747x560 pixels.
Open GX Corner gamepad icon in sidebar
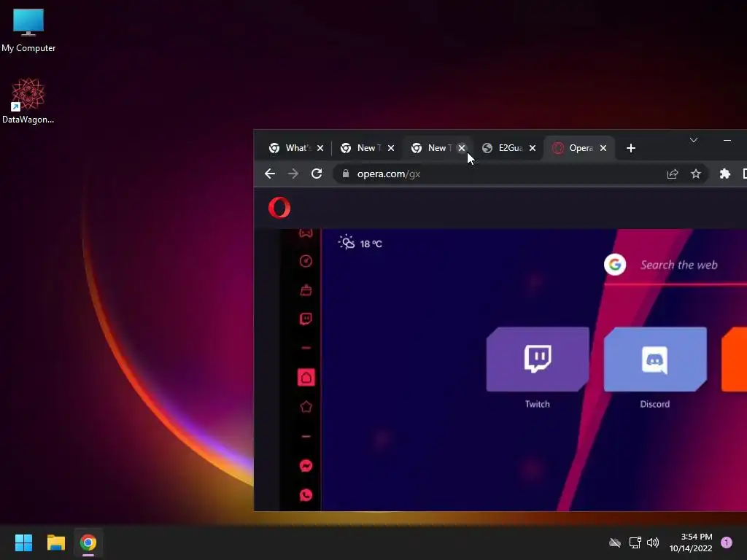(x=306, y=233)
